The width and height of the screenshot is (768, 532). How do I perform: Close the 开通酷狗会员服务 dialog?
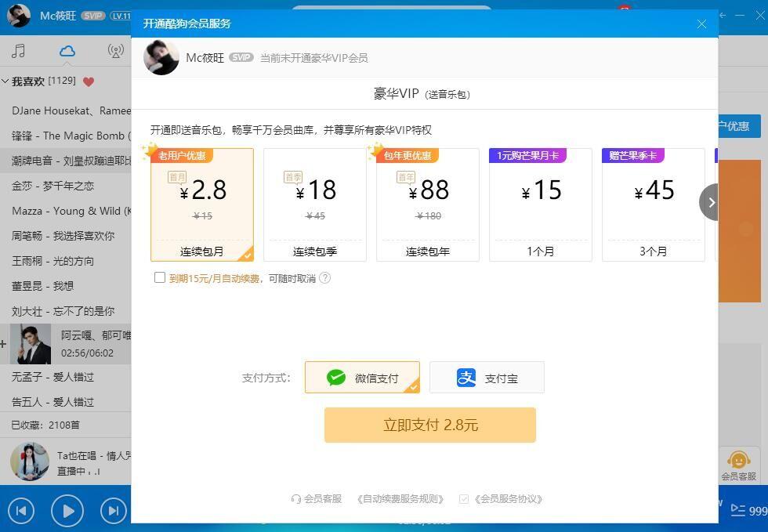[701, 24]
